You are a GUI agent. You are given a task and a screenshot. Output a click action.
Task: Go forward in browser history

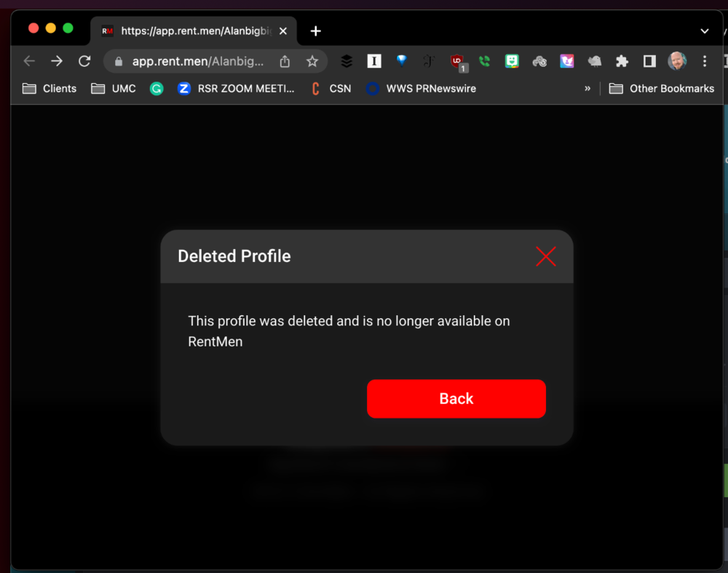[x=57, y=61]
